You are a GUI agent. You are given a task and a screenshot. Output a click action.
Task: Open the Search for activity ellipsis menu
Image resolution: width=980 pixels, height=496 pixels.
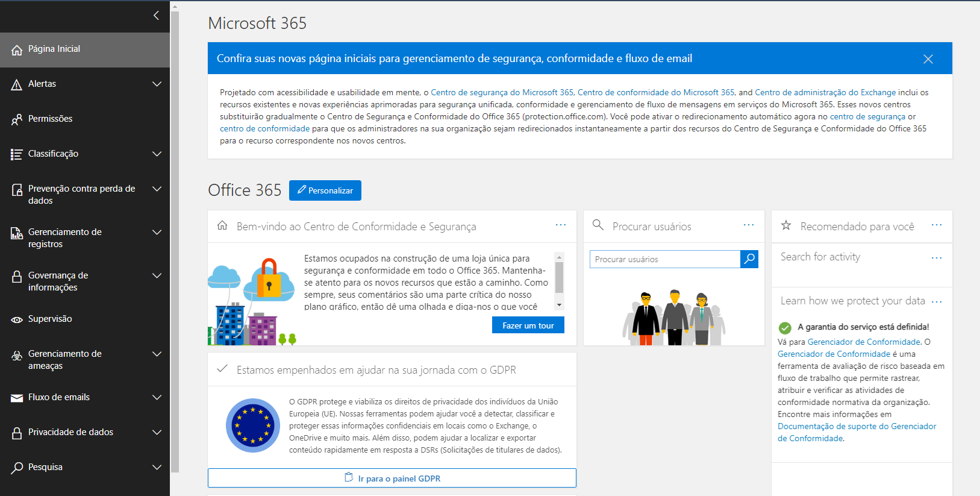pyautogui.click(x=937, y=258)
